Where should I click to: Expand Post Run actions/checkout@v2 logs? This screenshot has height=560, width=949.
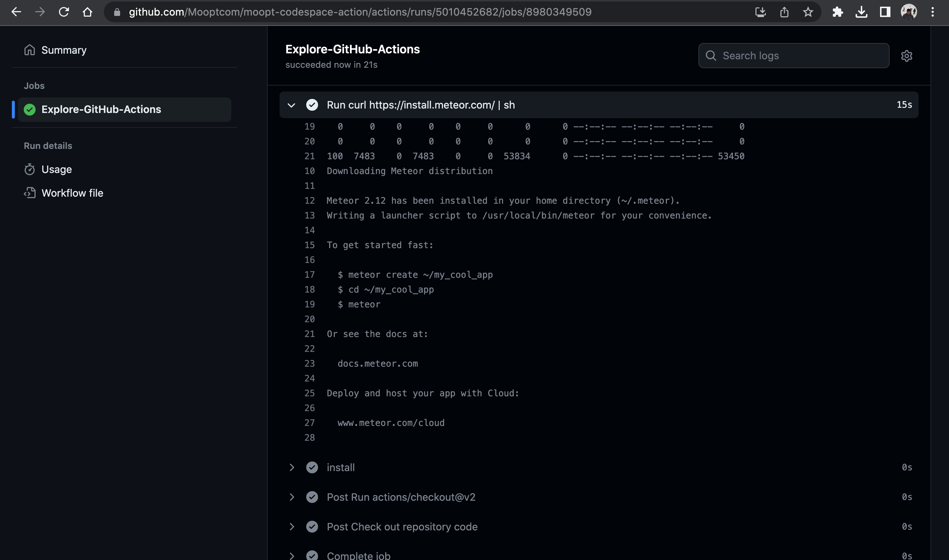click(291, 497)
